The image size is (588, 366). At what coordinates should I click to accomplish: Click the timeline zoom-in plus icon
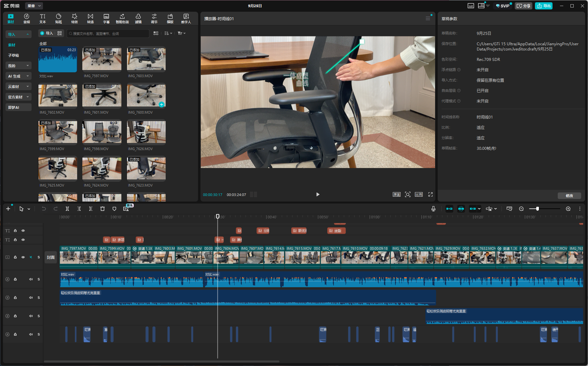[568, 209]
